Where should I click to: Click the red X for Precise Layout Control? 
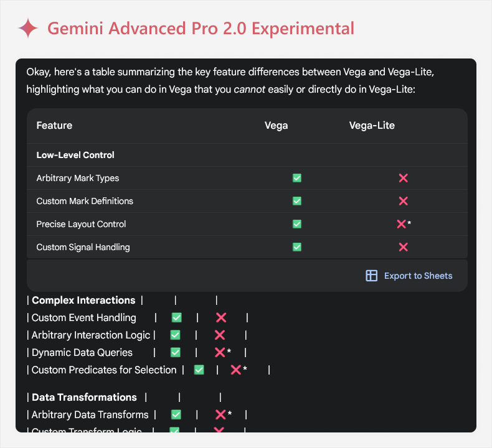pos(401,224)
